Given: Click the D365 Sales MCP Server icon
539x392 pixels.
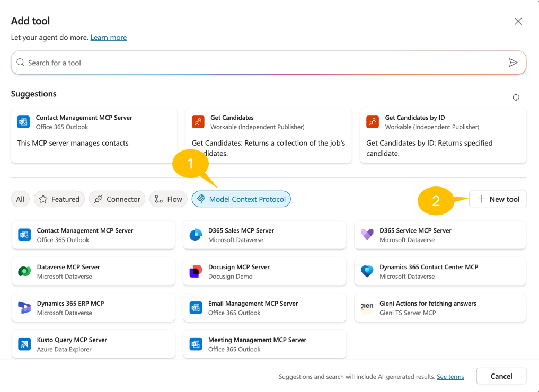Looking at the screenshot, I should pyautogui.click(x=196, y=235).
